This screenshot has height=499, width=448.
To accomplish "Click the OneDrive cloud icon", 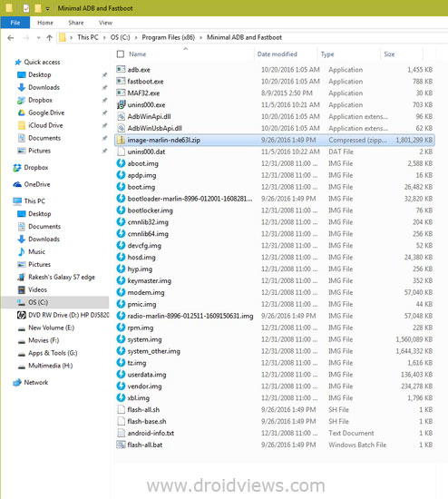I will click(17, 184).
